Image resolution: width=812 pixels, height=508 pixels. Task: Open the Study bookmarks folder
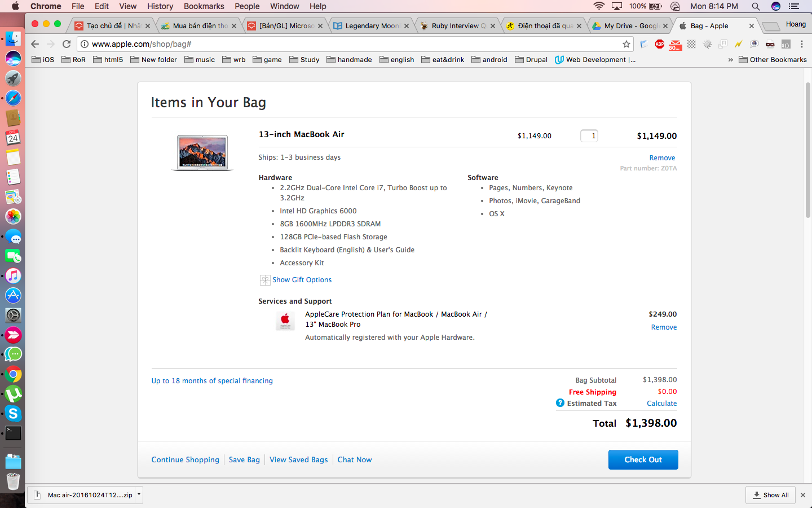click(304, 60)
